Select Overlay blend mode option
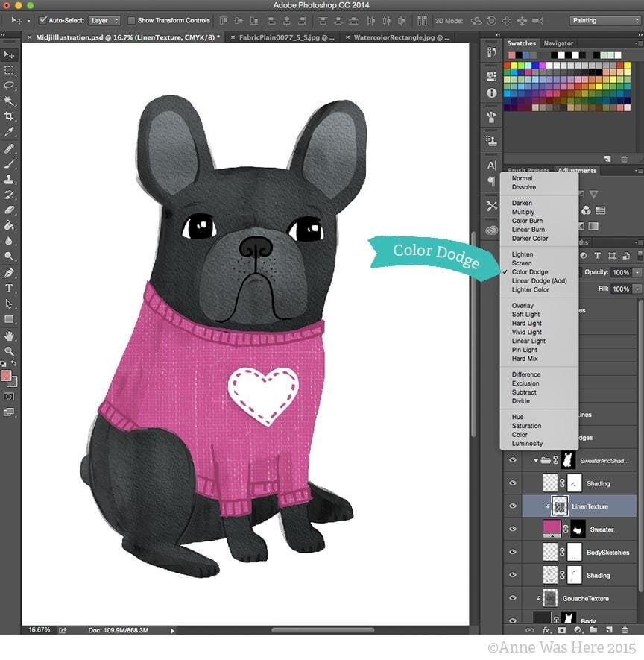The width and height of the screenshot is (644, 660). click(x=522, y=306)
